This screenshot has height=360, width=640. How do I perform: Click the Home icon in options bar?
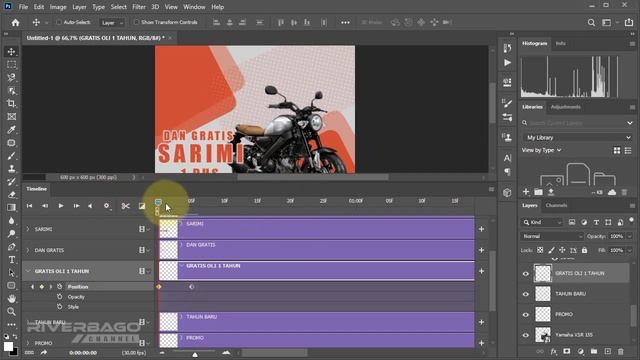[x=16, y=22]
